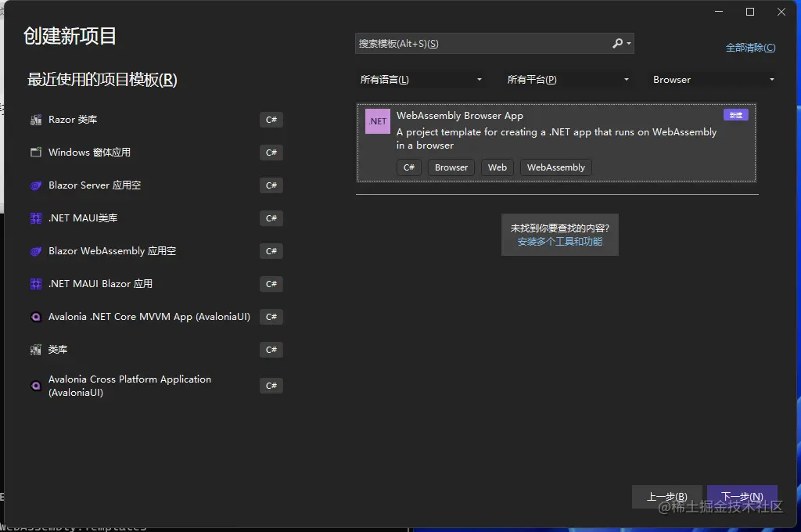Click the C# badge beside the 类库 row
The image size is (801, 532).
[x=271, y=350]
